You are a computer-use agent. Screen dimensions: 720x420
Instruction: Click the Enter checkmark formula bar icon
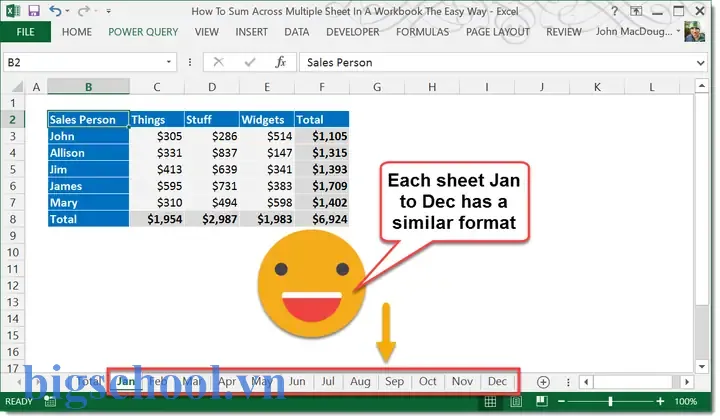(250, 62)
